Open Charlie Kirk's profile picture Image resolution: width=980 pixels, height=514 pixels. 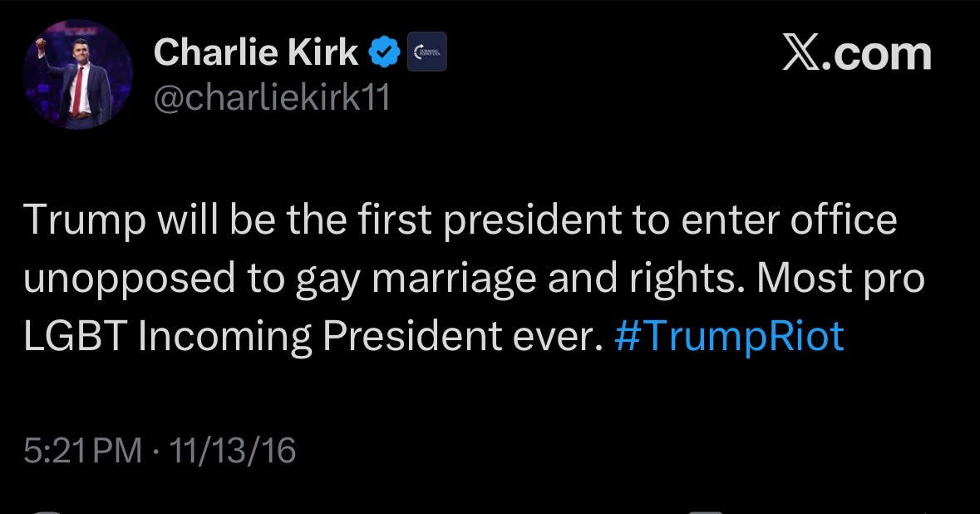click(76, 73)
